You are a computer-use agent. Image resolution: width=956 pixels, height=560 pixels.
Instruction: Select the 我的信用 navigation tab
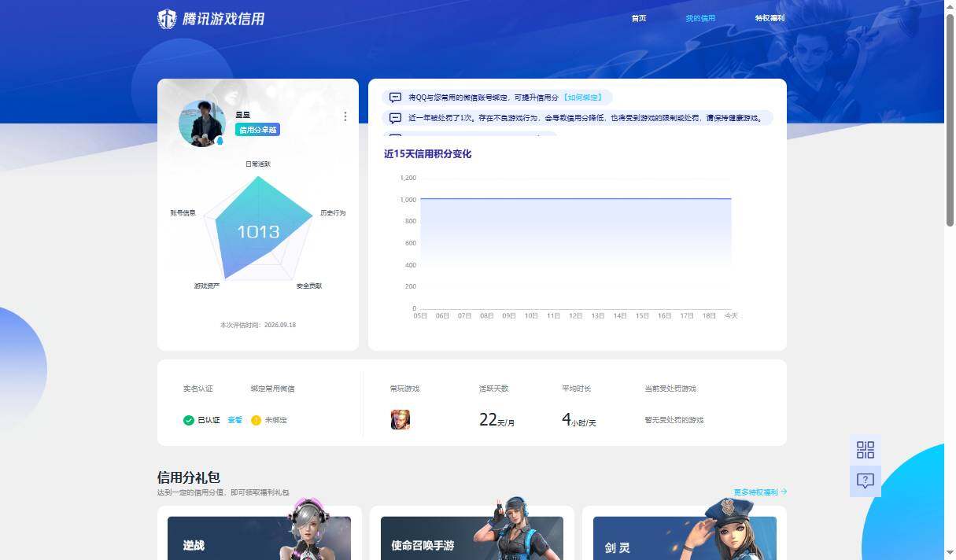tap(700, 18)
